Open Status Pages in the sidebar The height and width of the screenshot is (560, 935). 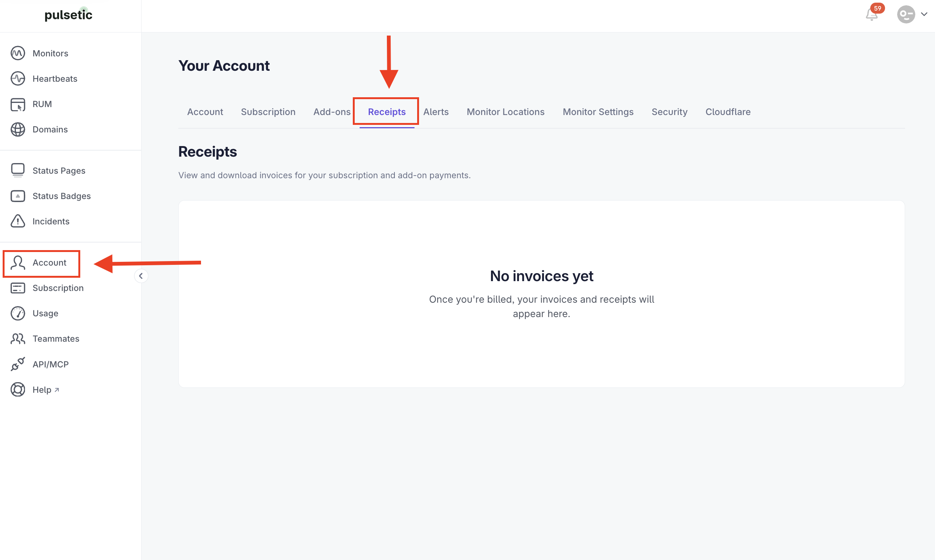tap(59, 171)
